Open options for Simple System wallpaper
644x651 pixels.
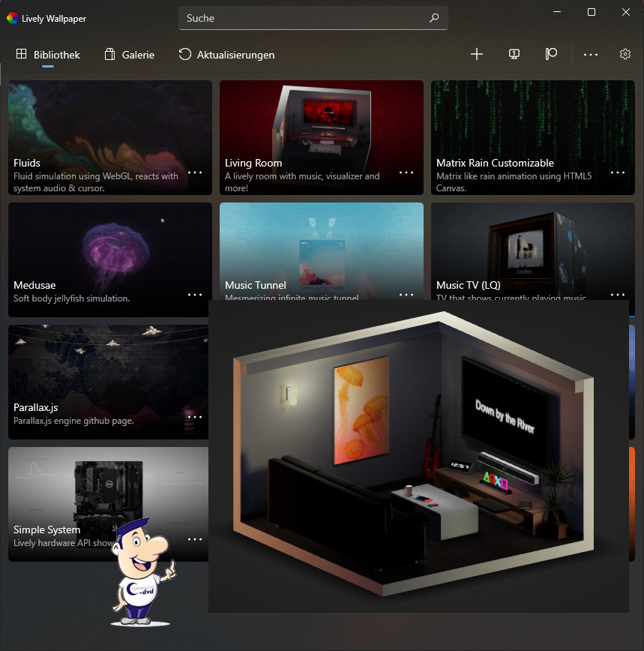(x=195, y=539)
